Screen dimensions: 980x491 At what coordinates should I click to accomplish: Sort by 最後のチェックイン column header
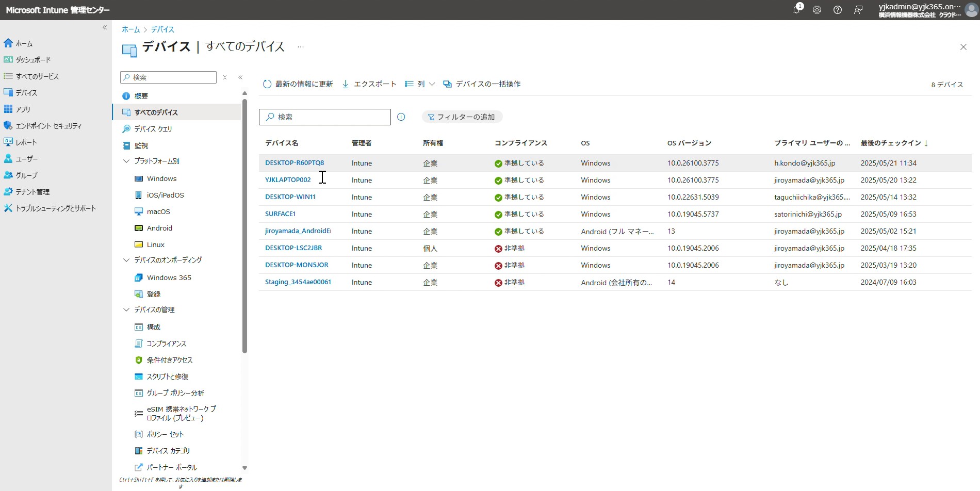(894, 143)
